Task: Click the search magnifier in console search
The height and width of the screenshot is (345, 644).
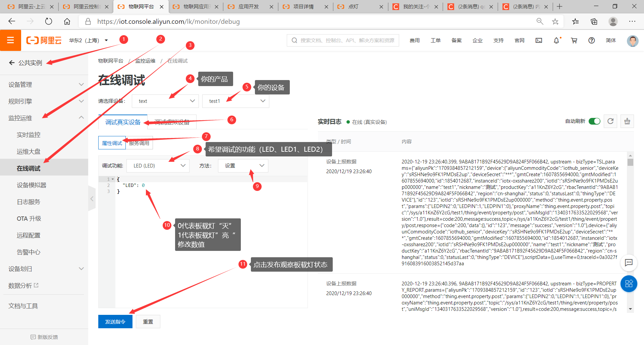Action: pos(294,40)
